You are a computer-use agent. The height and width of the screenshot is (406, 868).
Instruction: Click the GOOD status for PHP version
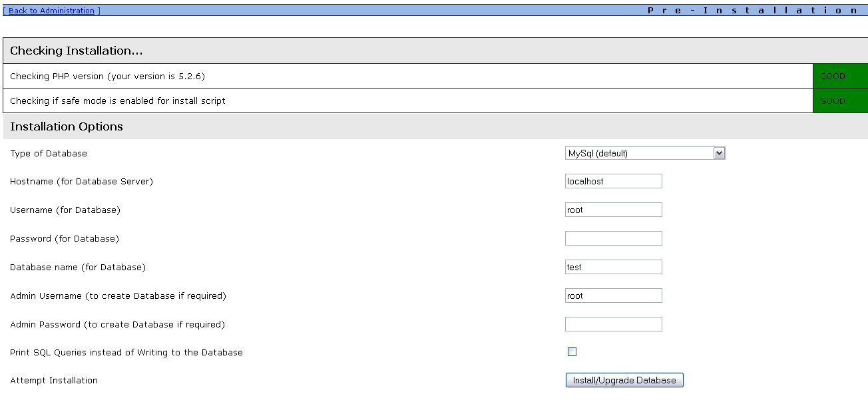[833, 77]
